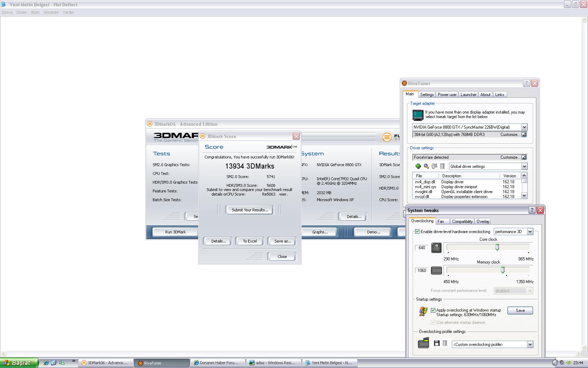Click the ForceWare detected Customize expander arrow
This screenshot has height=368, width=588.
(524, 157)
